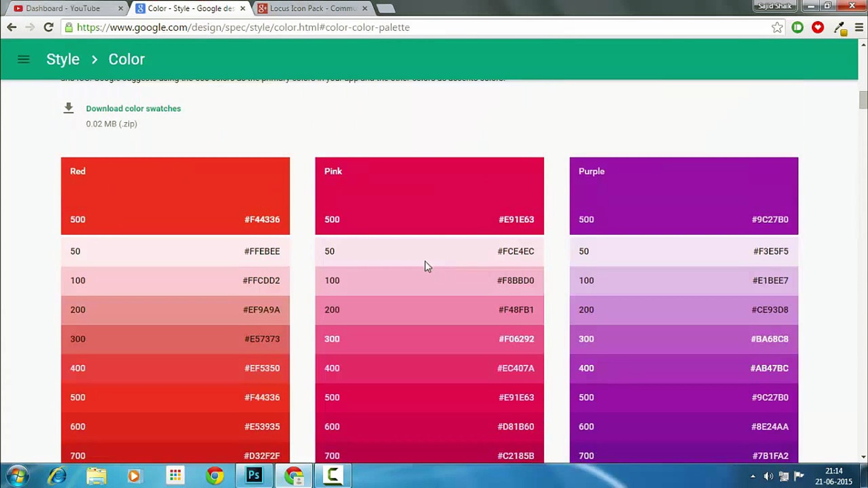The height and width of the screenshot is (488, 868).
Task: Open Photoshop from the taskbar
Action: tap(254, 475)
